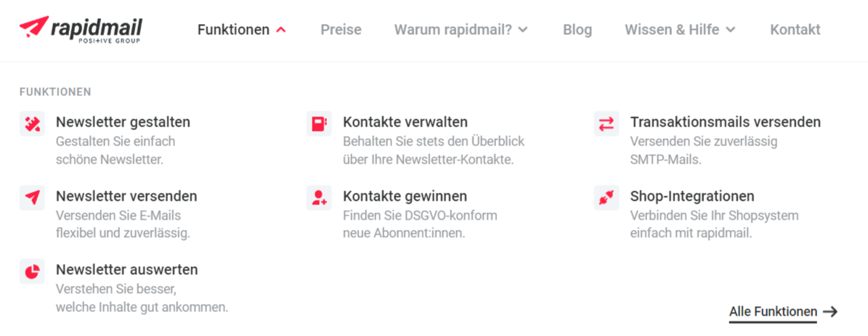Collapse the Funktionen menu chevron
Image resolution: width=868 pixels, height=336 pixels.
[281, 30]
